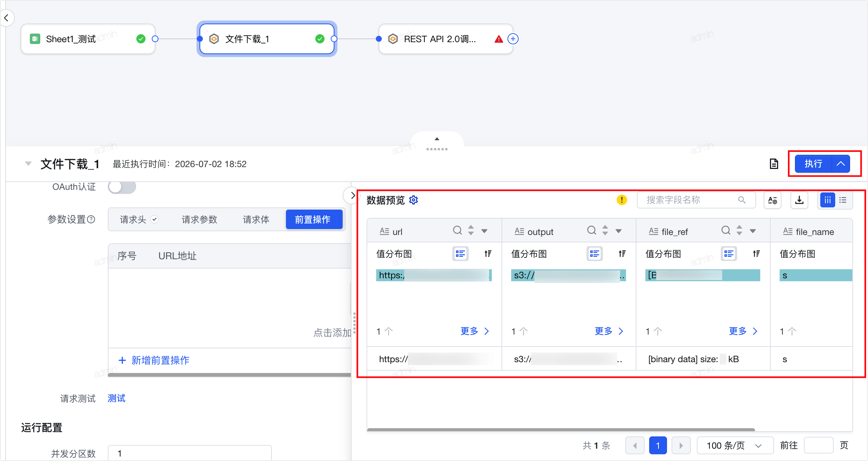Open the log document icon beside 执行

[x=774, y=164]
